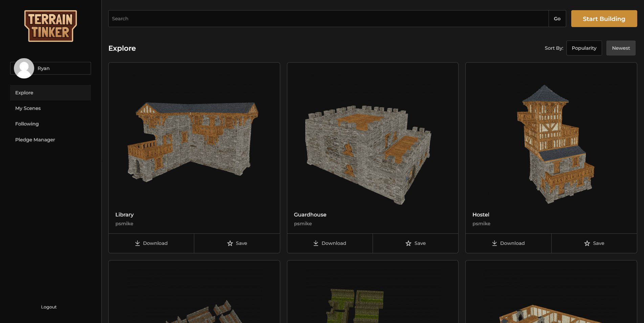The image size is (644, 323).
Task: Open Pledge Manager from sidebar
Action: pos(35,140)
